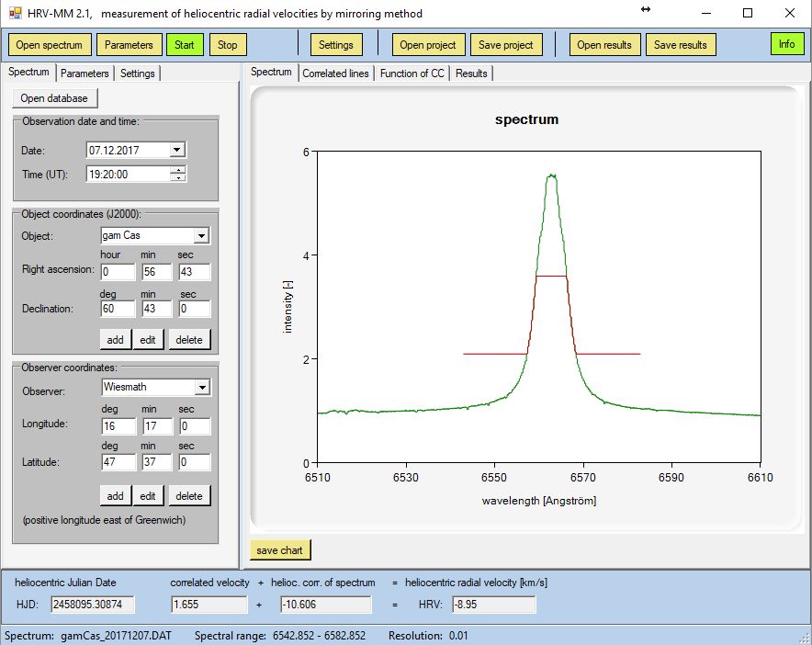Click the Parameters toolbar button
The image size is (812, 645).
129,44
